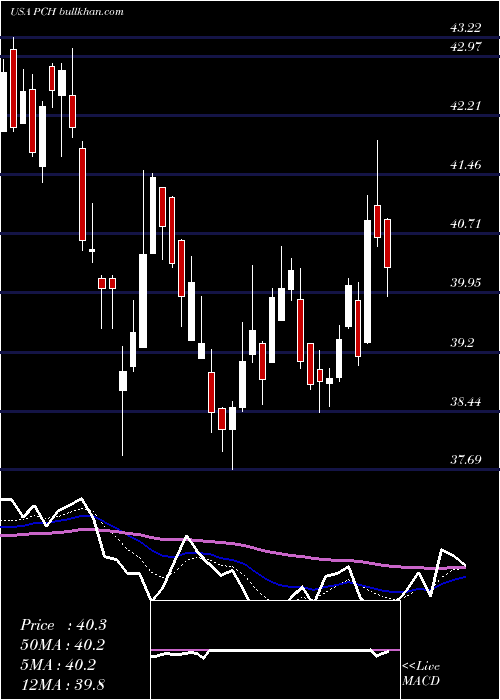Screen dimensions: 500x700
Task: Click the <<Live MACD label
Action: [x=421, y=673]
